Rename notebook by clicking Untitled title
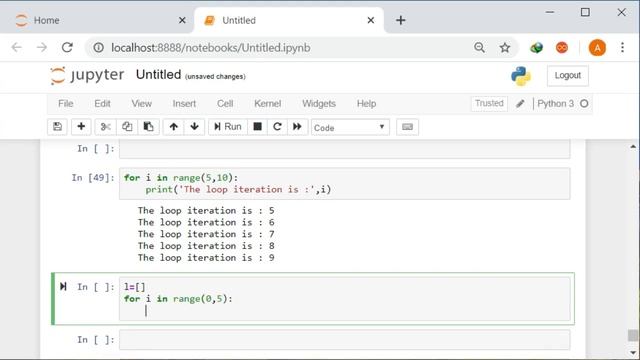 [158, 75]
